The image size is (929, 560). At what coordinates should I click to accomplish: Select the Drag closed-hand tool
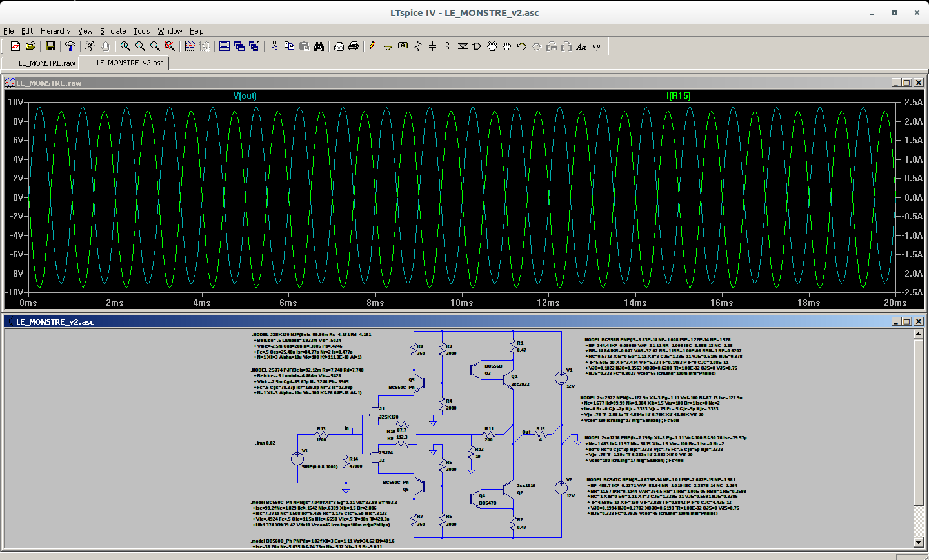pos(507,46)
